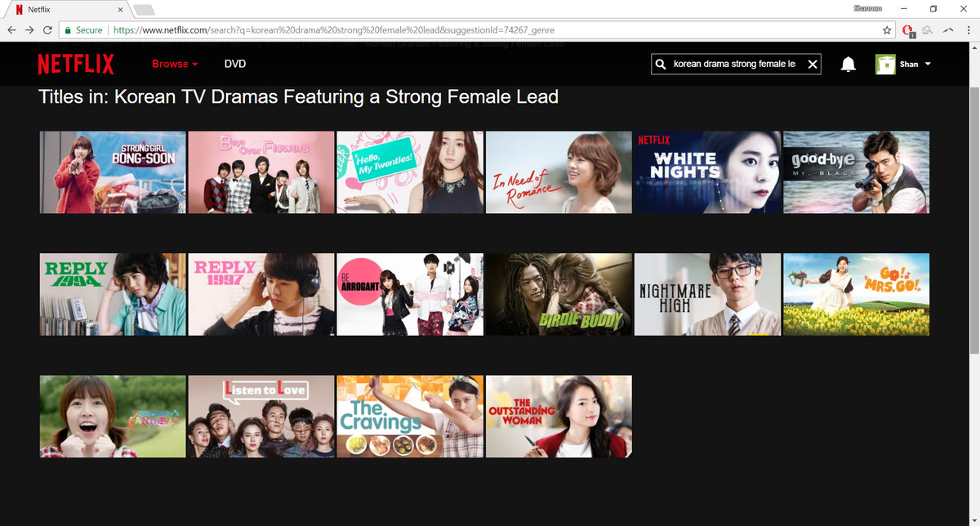The image size is (980, 526).
Task: Click the Netflix logo
Action: [76, 64]
